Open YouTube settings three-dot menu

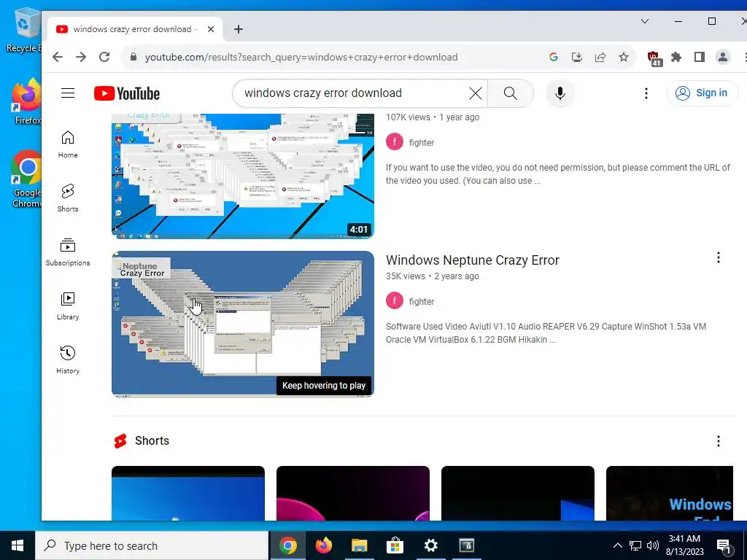tap(646, 93)
